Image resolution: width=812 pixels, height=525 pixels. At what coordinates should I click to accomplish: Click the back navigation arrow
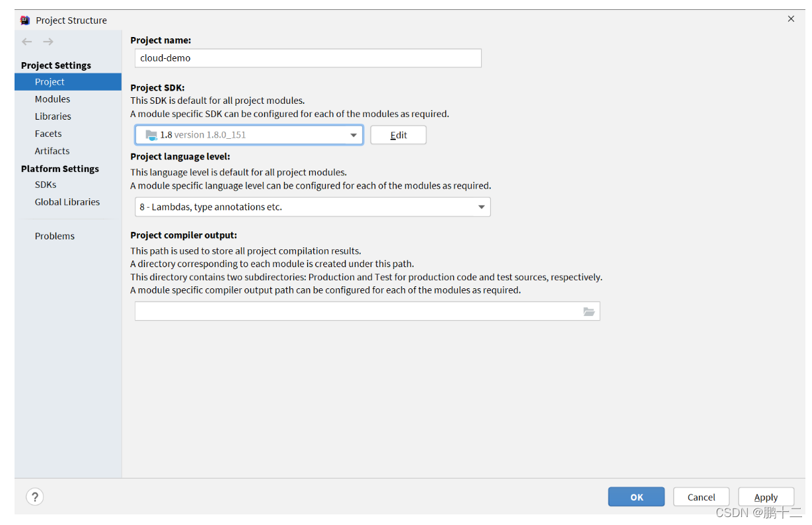coord(27,42)
